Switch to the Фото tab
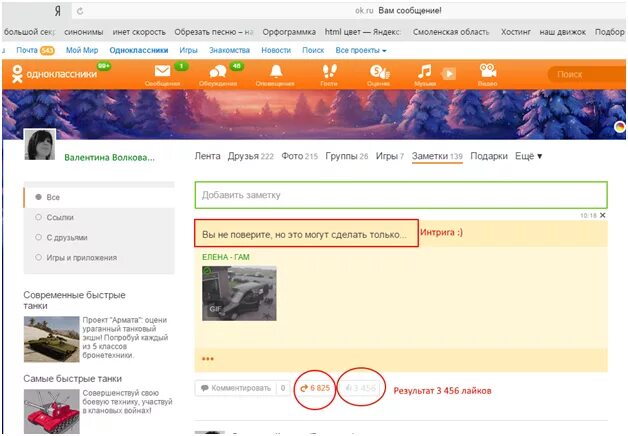 click(x=299, y=156)
